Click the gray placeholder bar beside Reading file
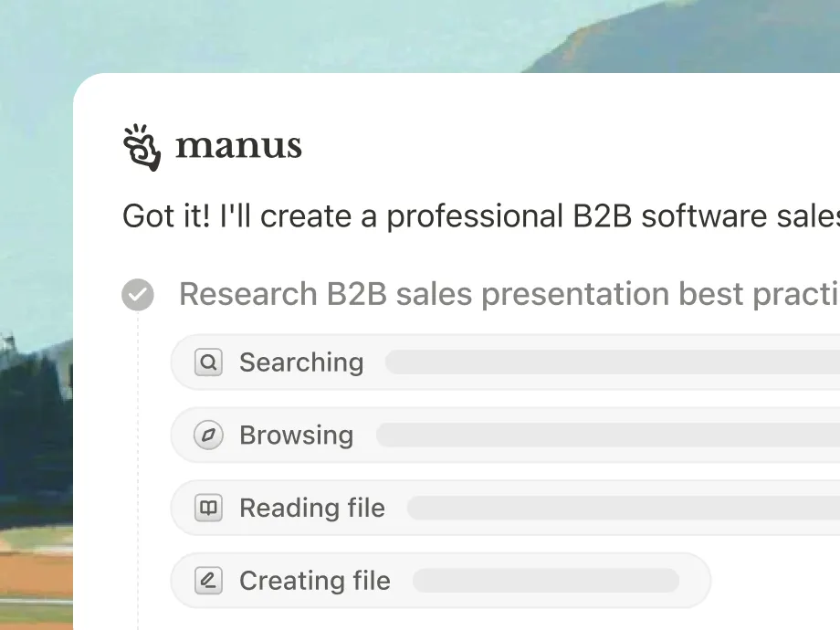The image size is (840, 630). pos(623,508)
